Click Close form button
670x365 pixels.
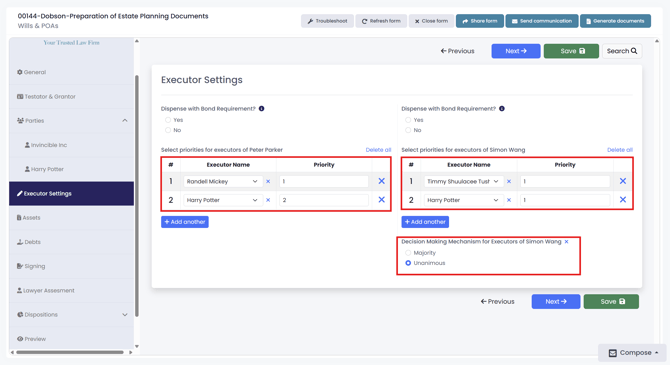432,21
